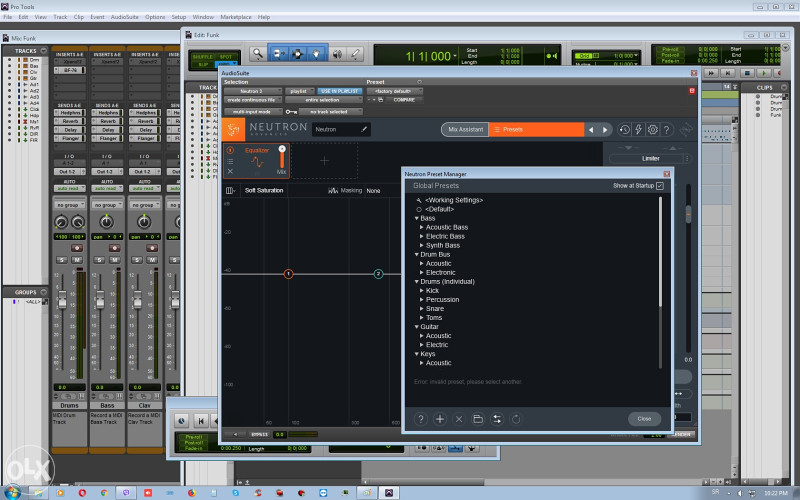Click the help icon in Preset Manager

click(x=420, y=419)
